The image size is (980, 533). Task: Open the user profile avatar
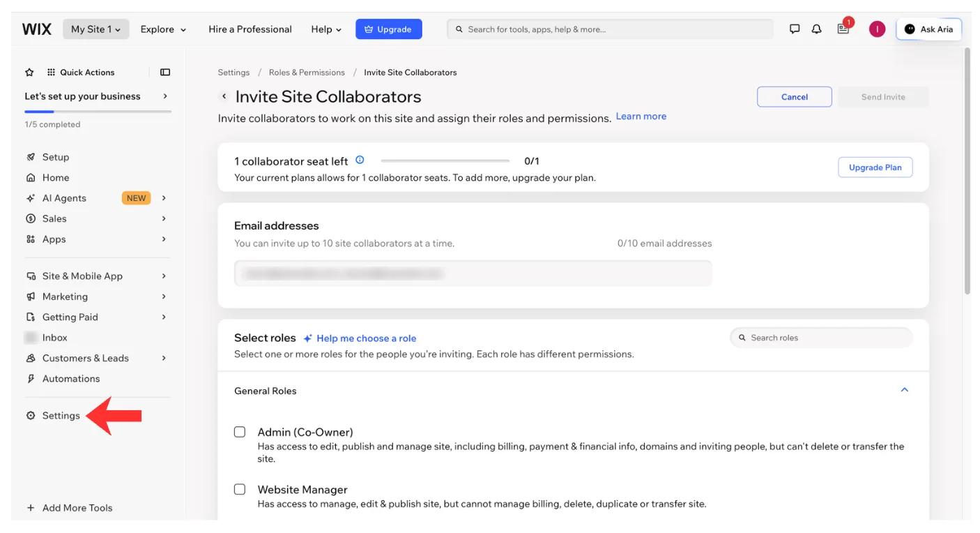pos(877,29)
